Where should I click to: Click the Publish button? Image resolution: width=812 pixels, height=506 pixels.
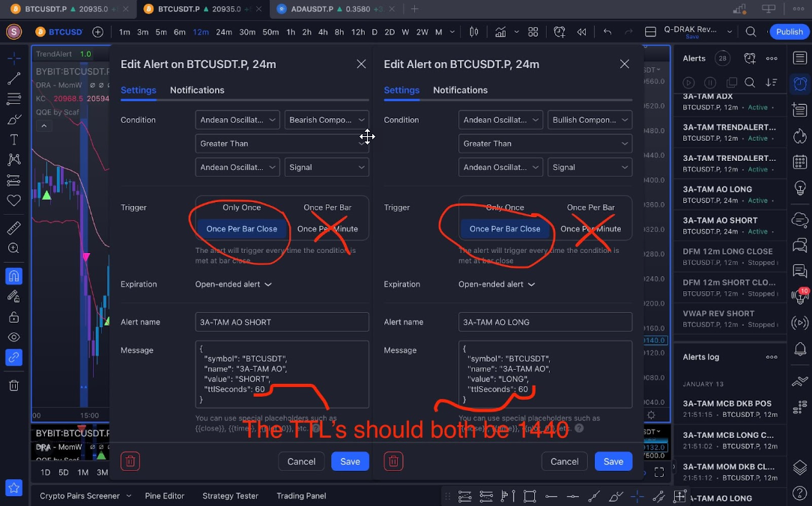coord(790,31)
